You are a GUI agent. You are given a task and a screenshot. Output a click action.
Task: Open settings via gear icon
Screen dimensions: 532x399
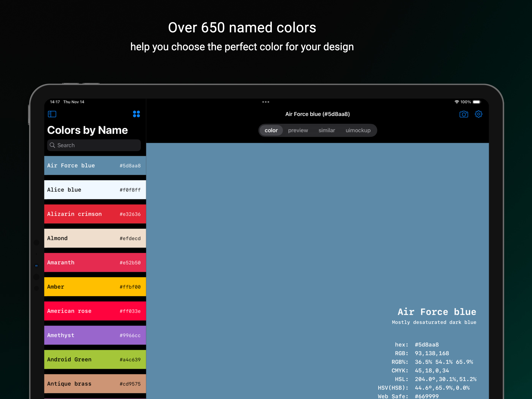(478, 114)
